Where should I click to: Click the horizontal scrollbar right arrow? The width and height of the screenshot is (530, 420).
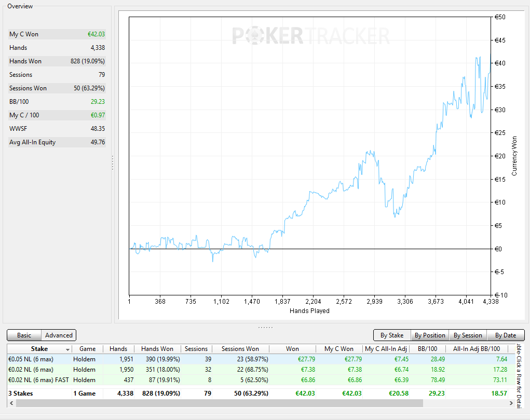coord(511,403)
